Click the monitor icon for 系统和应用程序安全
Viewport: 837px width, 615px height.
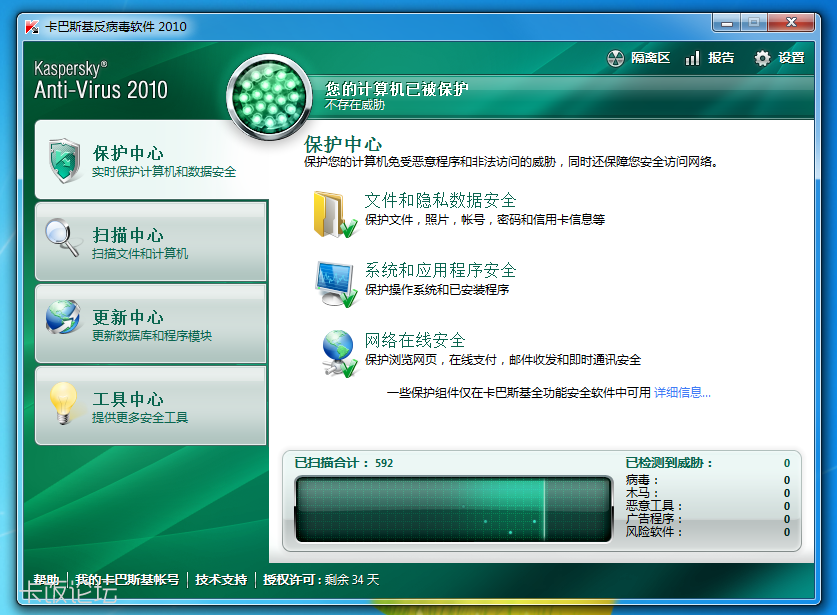335,284
